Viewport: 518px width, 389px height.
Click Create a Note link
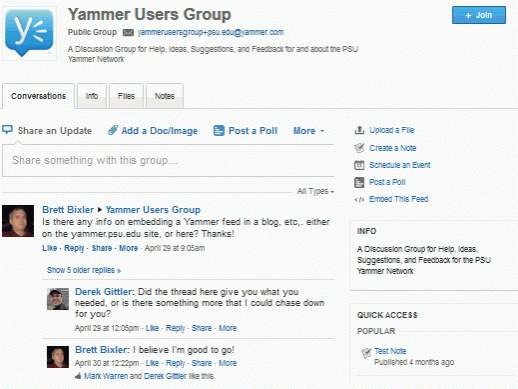393,148
